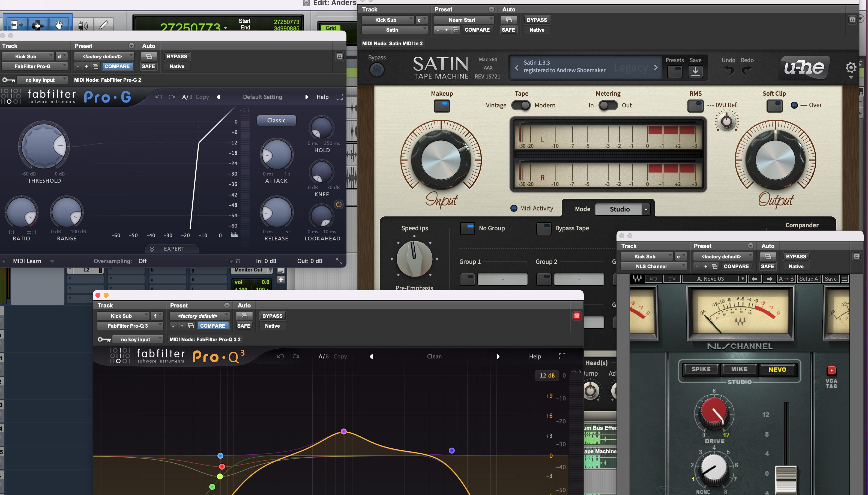Click BYPASS in Satin plugin header
The image size is (868, 495).
[537, 20]
